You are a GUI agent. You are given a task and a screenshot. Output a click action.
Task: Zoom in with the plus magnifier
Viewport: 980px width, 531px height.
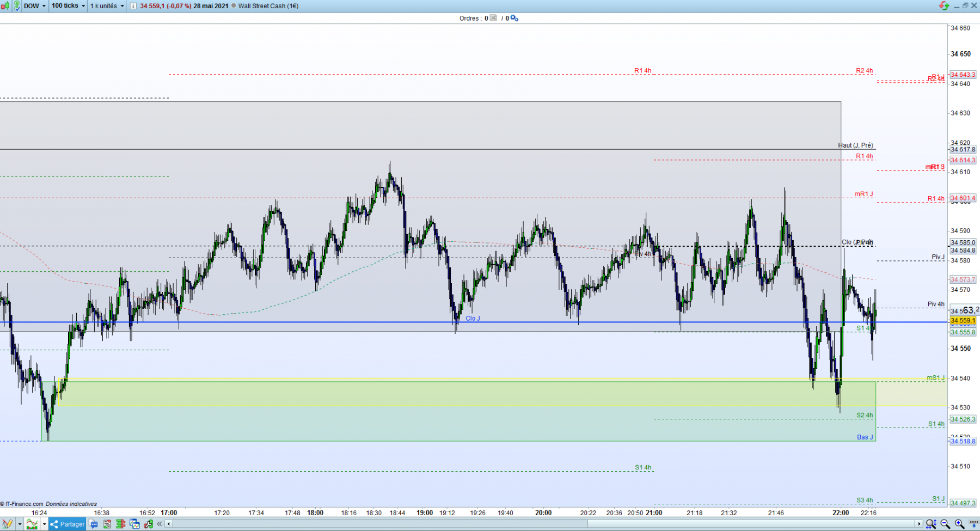coord(959,524)
